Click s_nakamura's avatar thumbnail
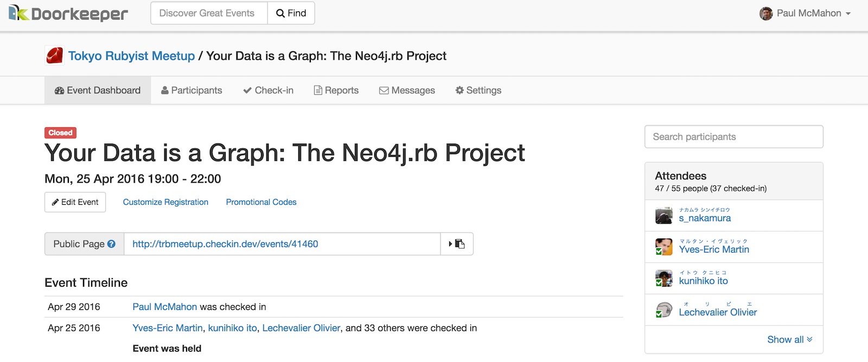 (x=664, y=216)
